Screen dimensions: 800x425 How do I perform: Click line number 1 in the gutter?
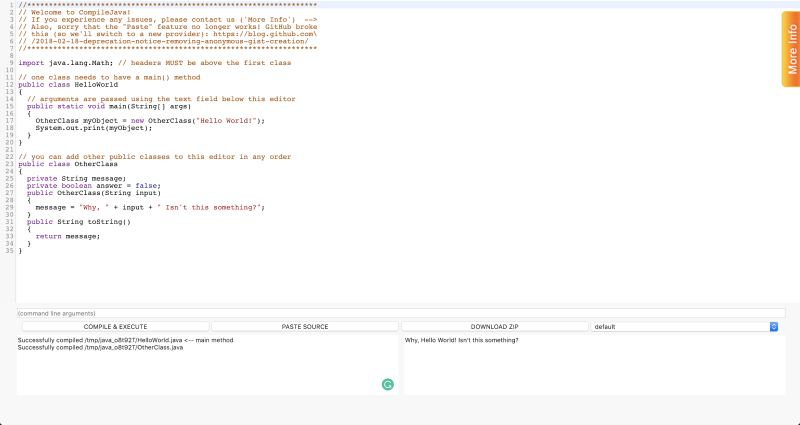12,5
